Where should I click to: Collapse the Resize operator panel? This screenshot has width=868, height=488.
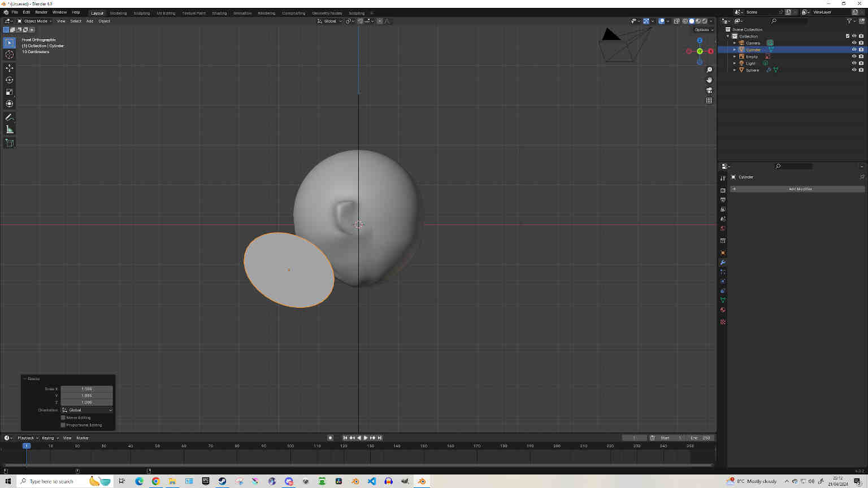pos(25,378)
